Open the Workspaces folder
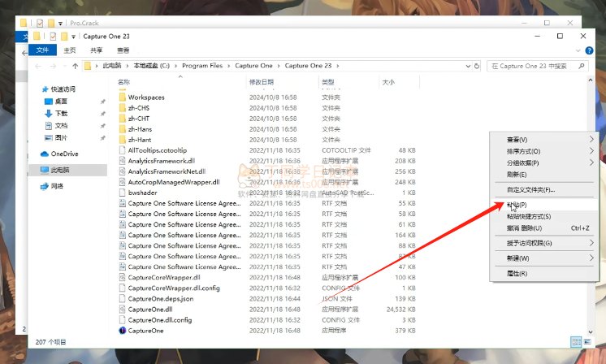The image size is (606, 364). (145, 97)
